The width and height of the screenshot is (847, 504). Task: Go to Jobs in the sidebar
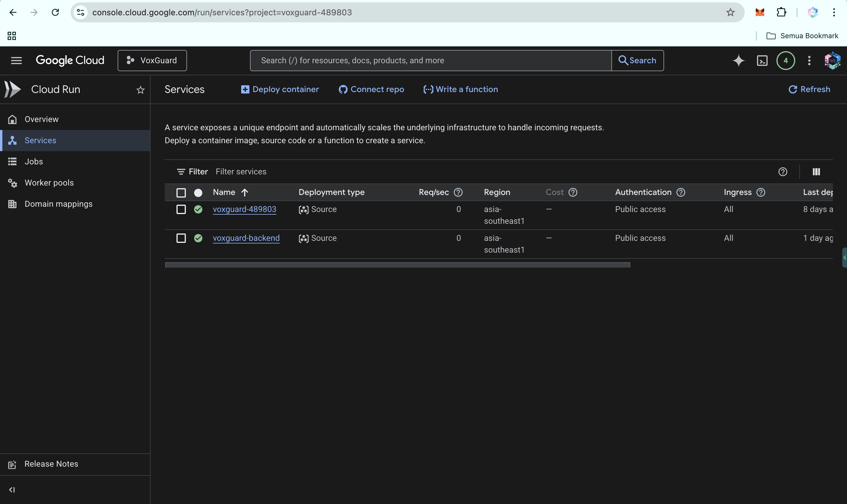click(34, 162)
